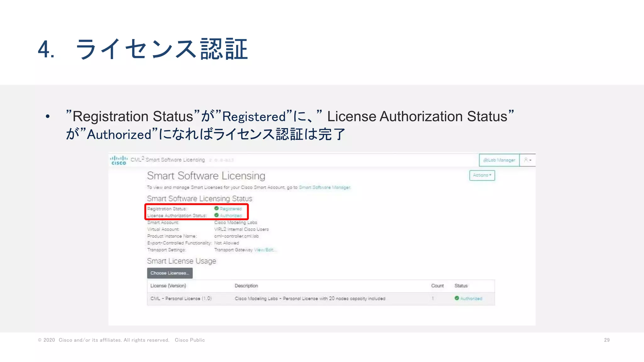Click the VIRL2 Internal Cisco Users value
Image resolution: width=644 pixels, height=362 pixels.
(x=241, y=229)
